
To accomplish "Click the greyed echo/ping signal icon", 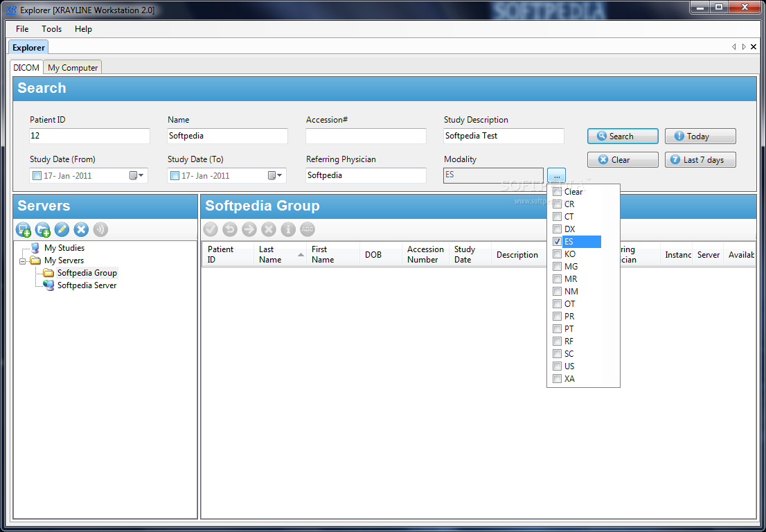I will coord(100,229).
